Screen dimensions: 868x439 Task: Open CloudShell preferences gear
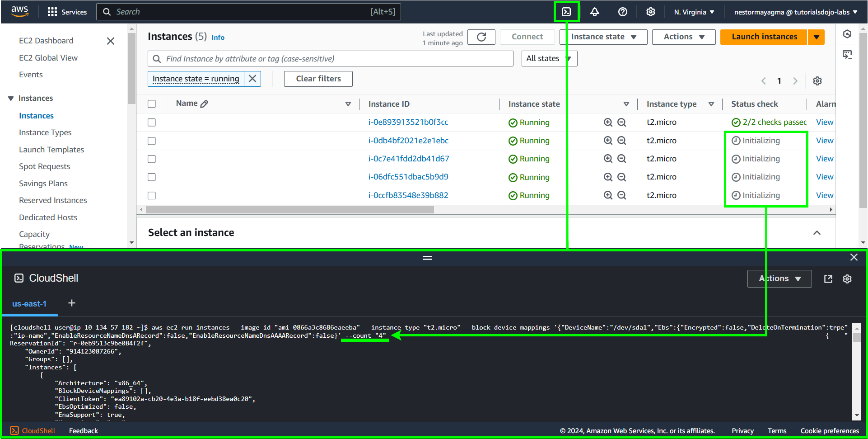tap(847, 279)
